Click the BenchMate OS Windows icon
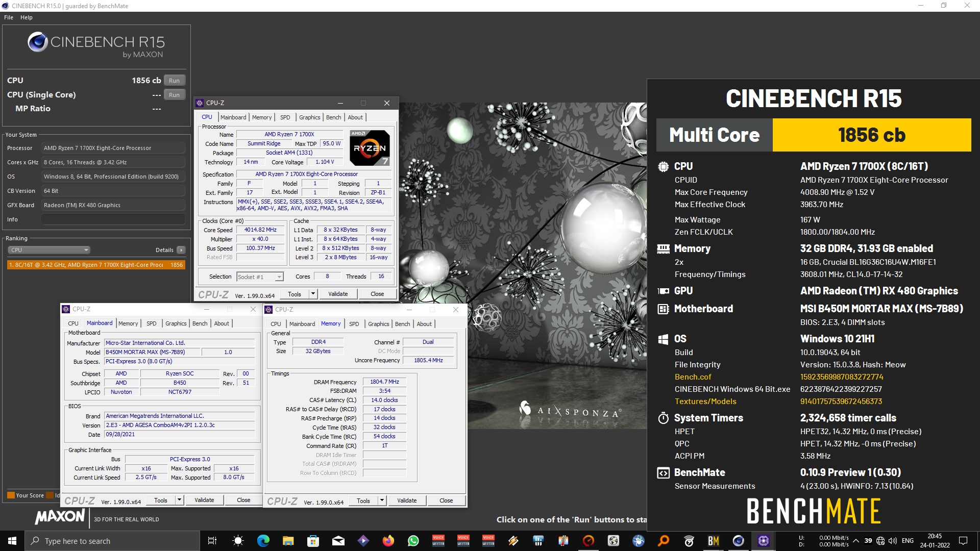This screenshot has width=980, height=551. (663, 339)
